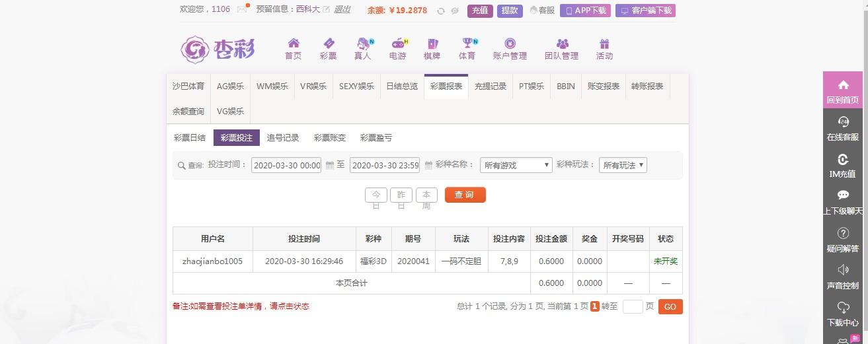Image resolution: width=868 pixels, height=344 pixels.
Task: Click the 杏彩 site logo
Action: point(217,48)
